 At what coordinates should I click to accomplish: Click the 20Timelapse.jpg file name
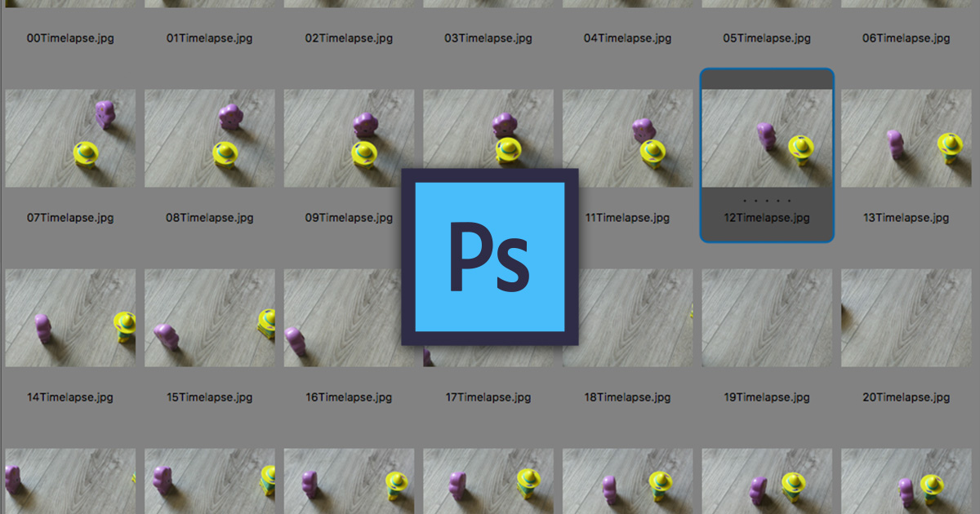(906, 397)
